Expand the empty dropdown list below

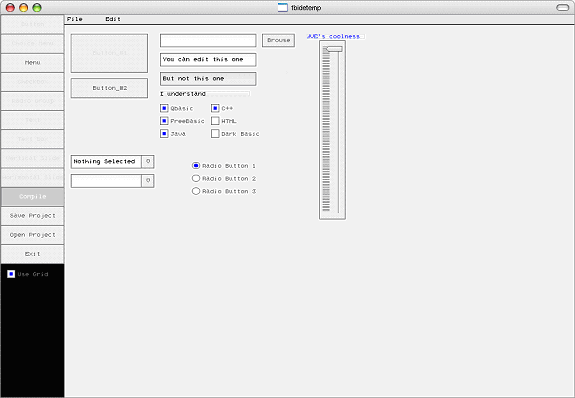tap(148, 180)
